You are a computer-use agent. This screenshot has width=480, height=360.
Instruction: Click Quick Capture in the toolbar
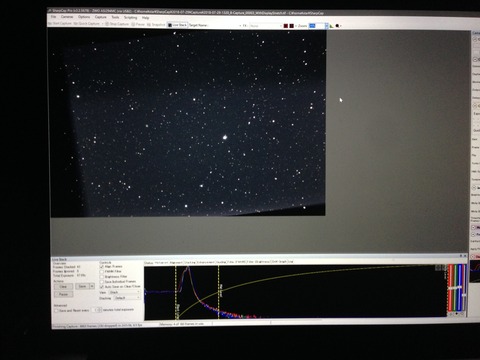86,24
